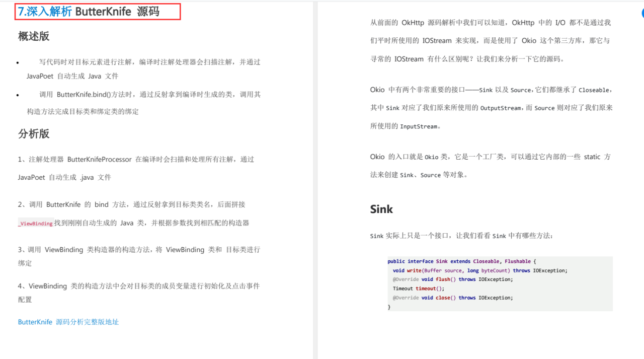This screenshot has width=644, height=359.
Task: Click the line 所使用的 InputStream。
Action: coord(406,126)
